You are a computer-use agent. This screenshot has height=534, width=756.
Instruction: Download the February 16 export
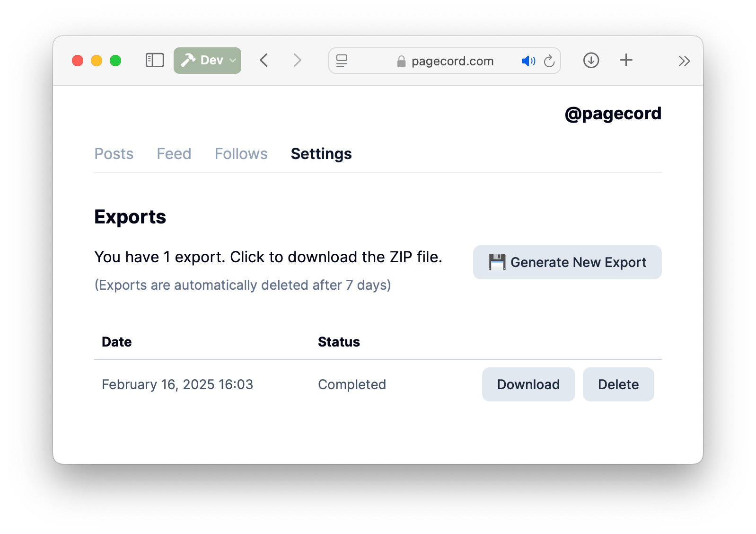coord(528,384)
